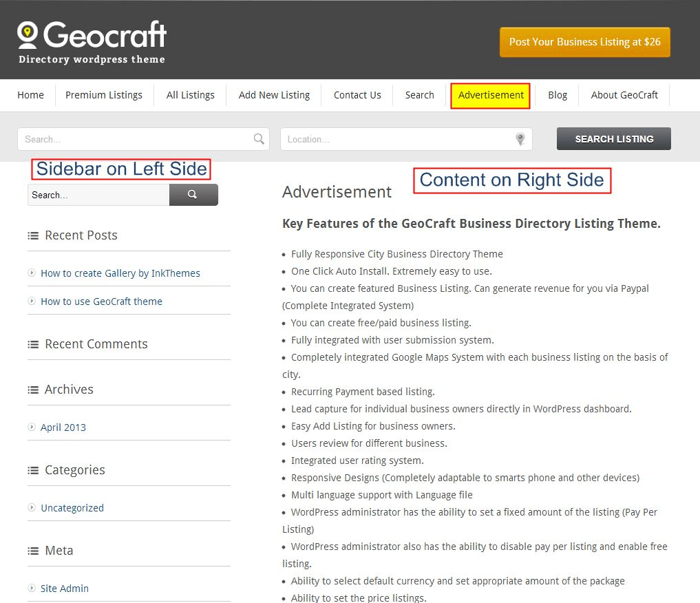Select the highlighted Advertisement menu item
700x603 pixels.
(x=491, y=96)
